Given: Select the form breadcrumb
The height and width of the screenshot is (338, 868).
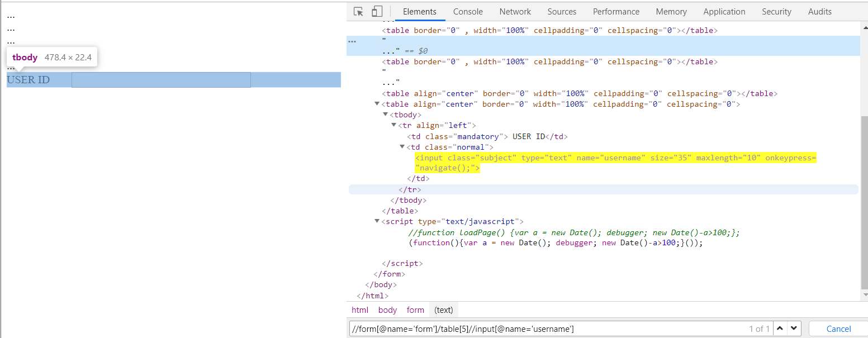Looking at the screenshot, I should tap(415, 310).
